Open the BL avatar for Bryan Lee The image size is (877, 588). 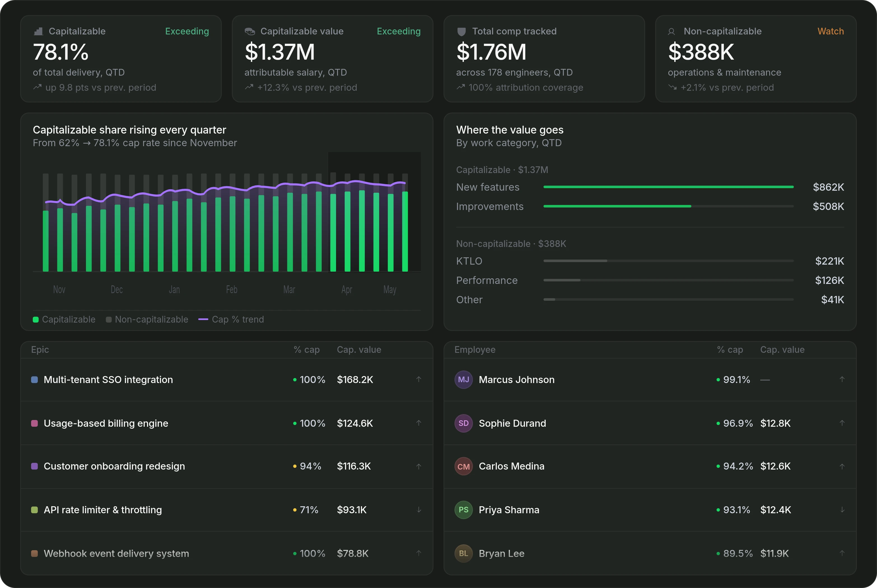[x=463, y=553]
